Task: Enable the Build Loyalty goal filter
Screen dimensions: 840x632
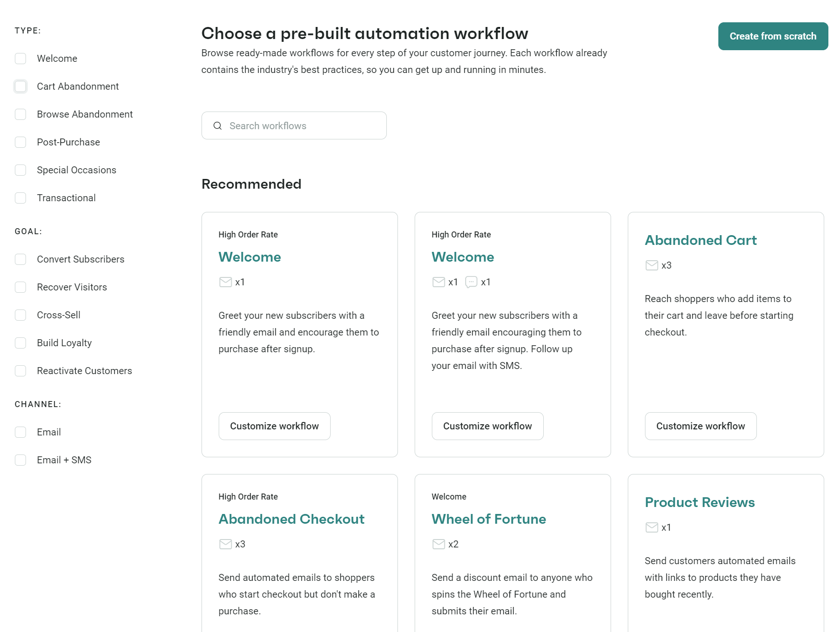Action: (x=20, y=343)
